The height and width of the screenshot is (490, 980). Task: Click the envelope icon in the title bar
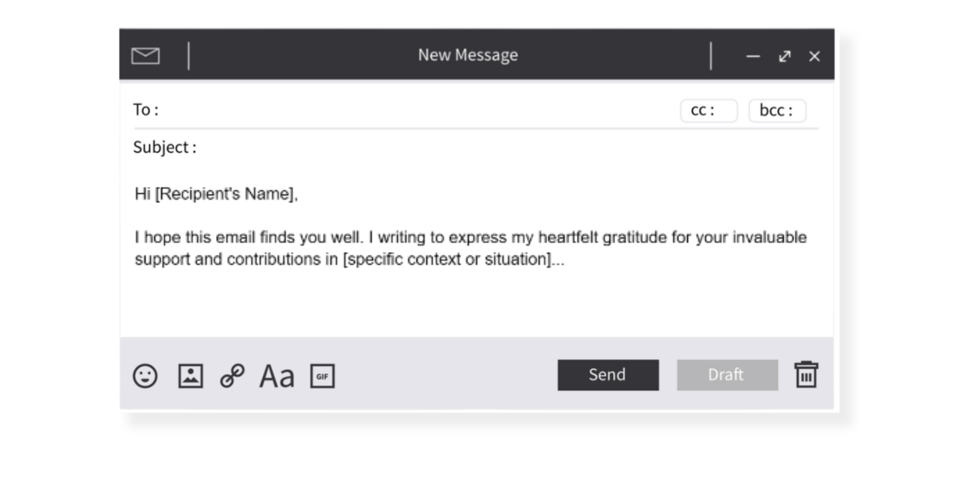click(146, 56)
